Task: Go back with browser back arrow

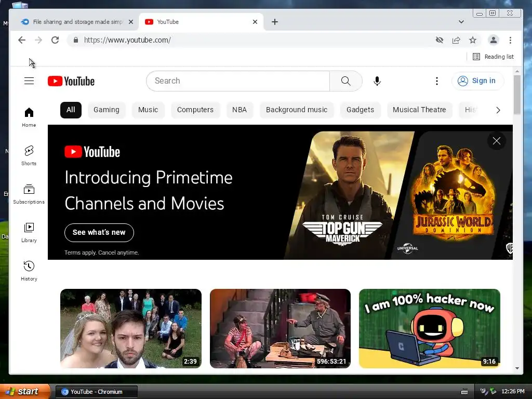Action: [x=22, y=40]
